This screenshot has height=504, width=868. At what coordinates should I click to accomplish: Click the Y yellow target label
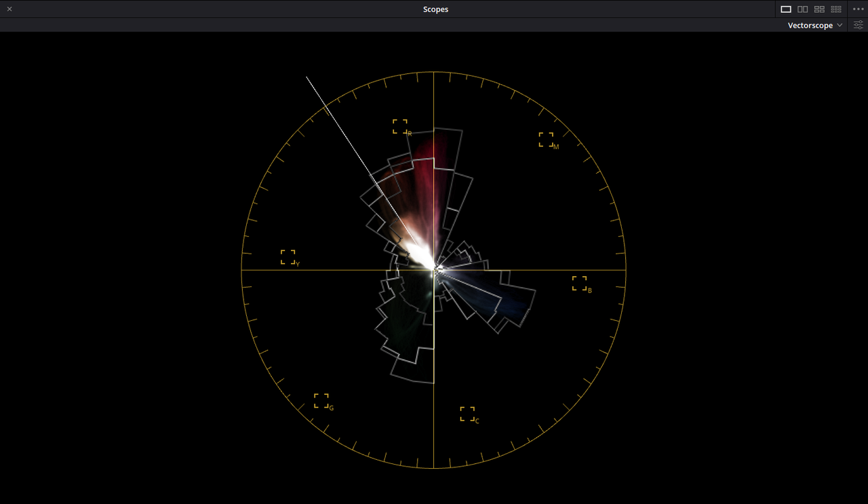click(x=298, y=265)
